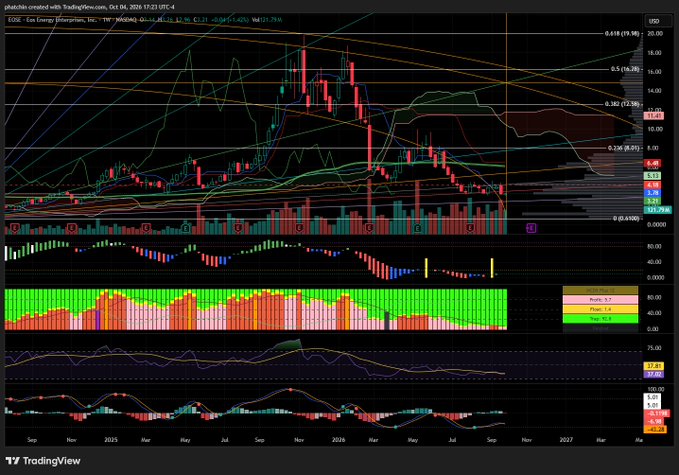The width and height of the screenshot is (679, 475).
Task: Click the blue 3.78 price label
Action: pyautogui.click(x=653, y=193)
